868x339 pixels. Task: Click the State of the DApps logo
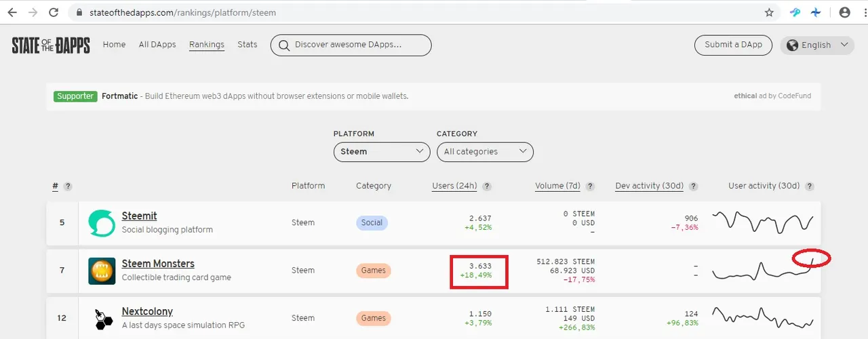point(51,45)
